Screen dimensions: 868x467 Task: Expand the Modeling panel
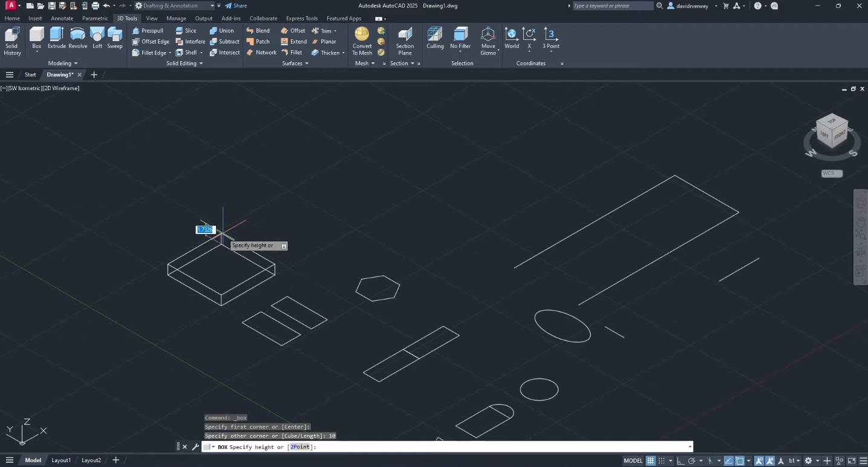pos(63,63)
